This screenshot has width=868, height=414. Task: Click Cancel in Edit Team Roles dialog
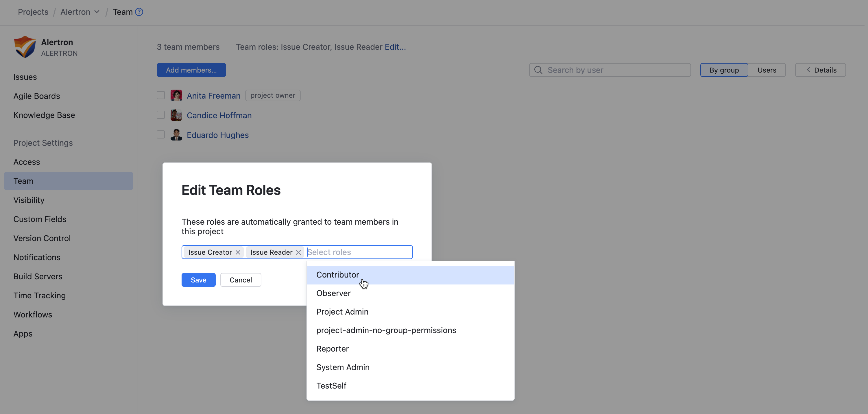(x=241, y=280)
